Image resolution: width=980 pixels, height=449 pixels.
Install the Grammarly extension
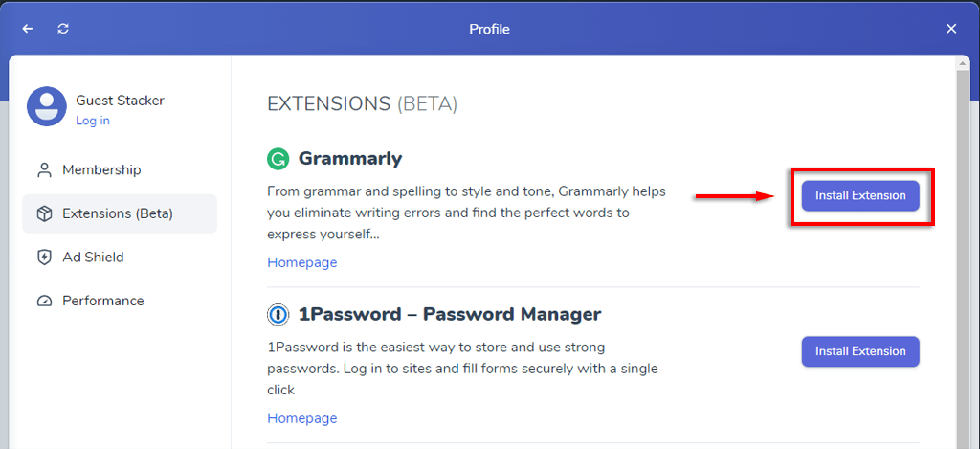[x=860, y=195]
